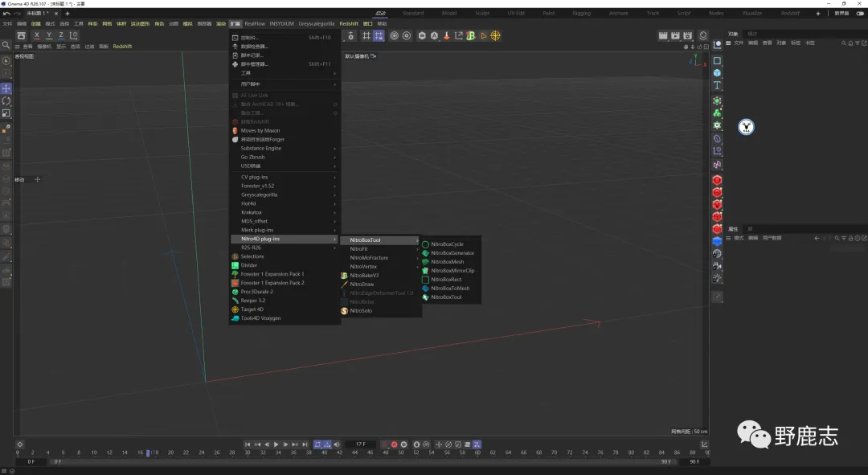Add Text spline tool icon
The image size is (868, 475).
tap(718, 85)
